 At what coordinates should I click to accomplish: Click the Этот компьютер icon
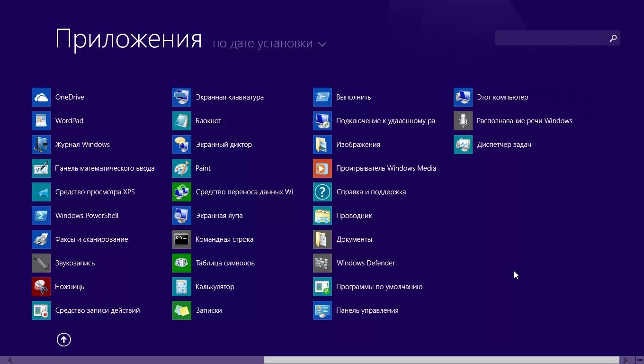pyautogui.click(x=463, y=97)
